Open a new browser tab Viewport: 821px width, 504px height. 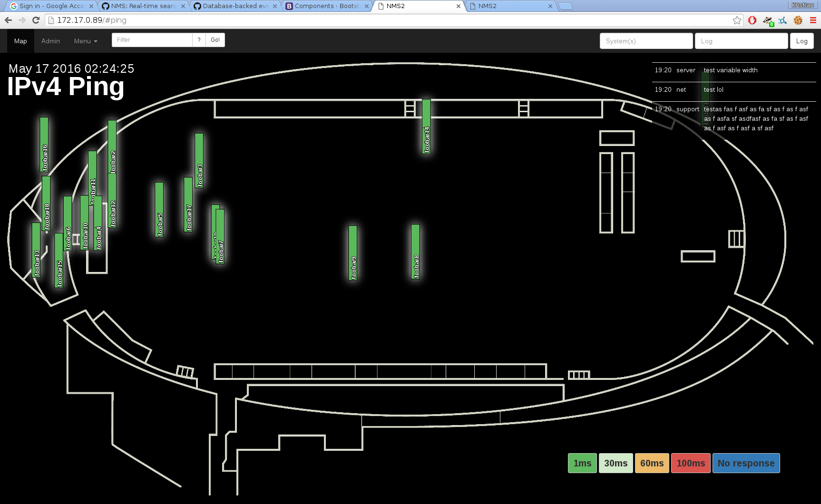pyautogui.click(x=565, y=6)
